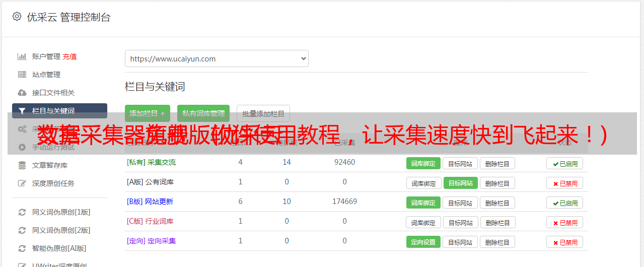Click the gear icon beside 优采云 管理控制台
The image size is (644, 267).
point(17,17)
